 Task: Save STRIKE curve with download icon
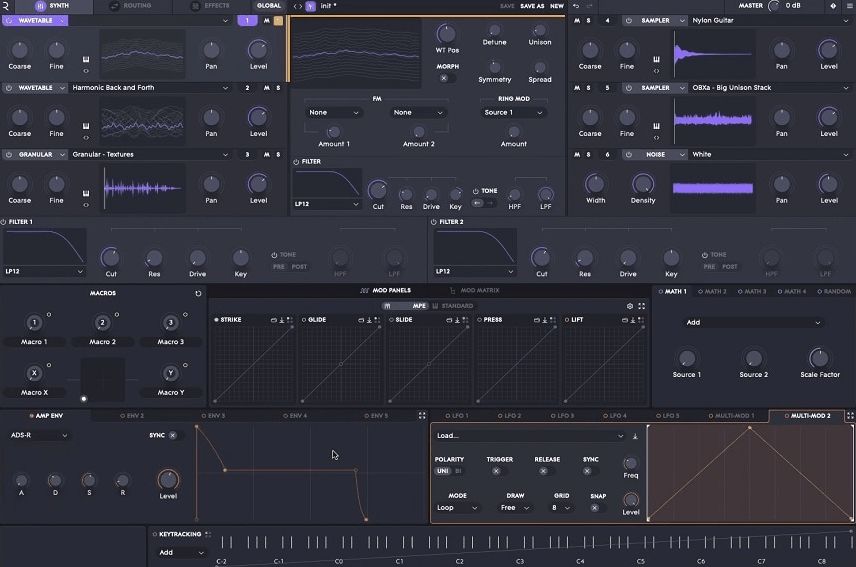[282, 320]
